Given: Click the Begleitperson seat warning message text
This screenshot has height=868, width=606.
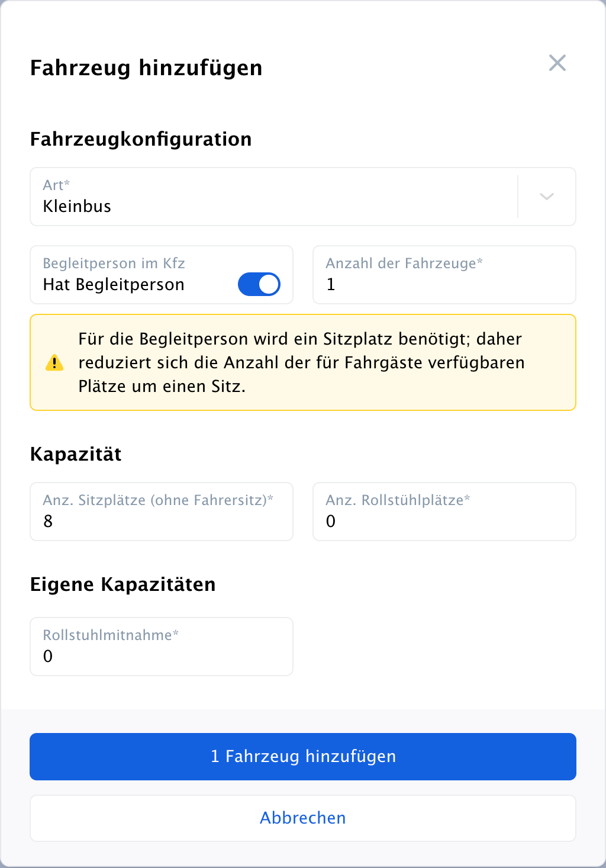Looking at the screenshot, I should 301,362.
